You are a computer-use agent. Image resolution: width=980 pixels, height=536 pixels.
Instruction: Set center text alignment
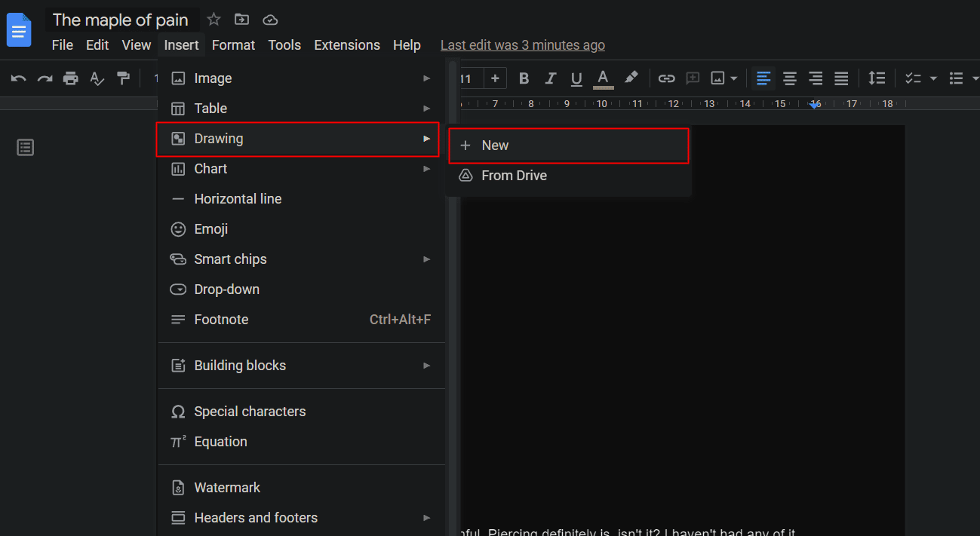(x=789, y=78)
